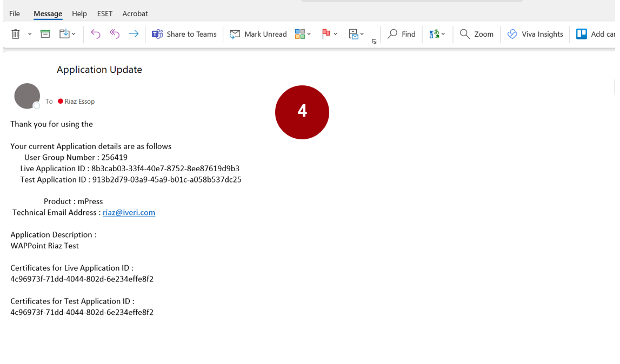Open the Zoom magnifier tool
Image resolution: width=620 pixels, height=364 pixels.
point(477,34)
